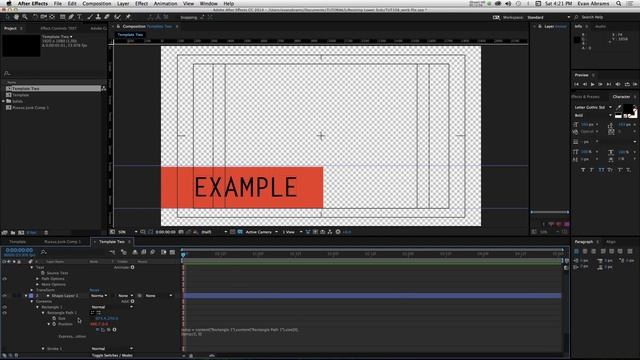Pick font color with eyedropper in Character panel

619,107
